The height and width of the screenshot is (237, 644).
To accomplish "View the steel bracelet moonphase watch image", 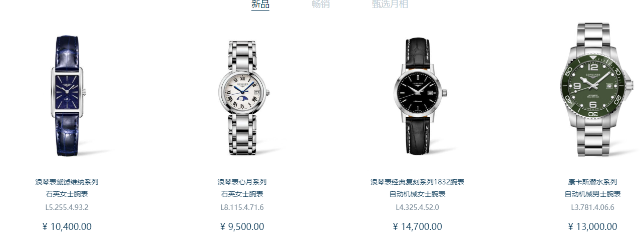I will 243,98.
